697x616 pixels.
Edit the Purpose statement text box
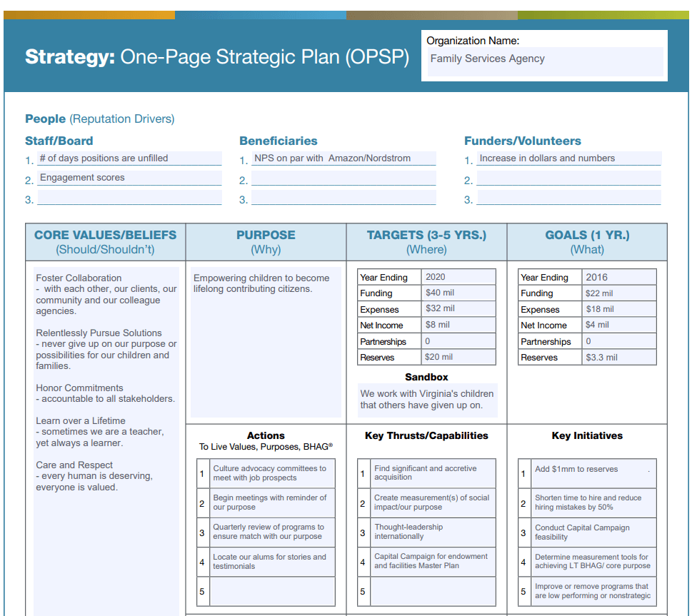(x=266, y=343)
